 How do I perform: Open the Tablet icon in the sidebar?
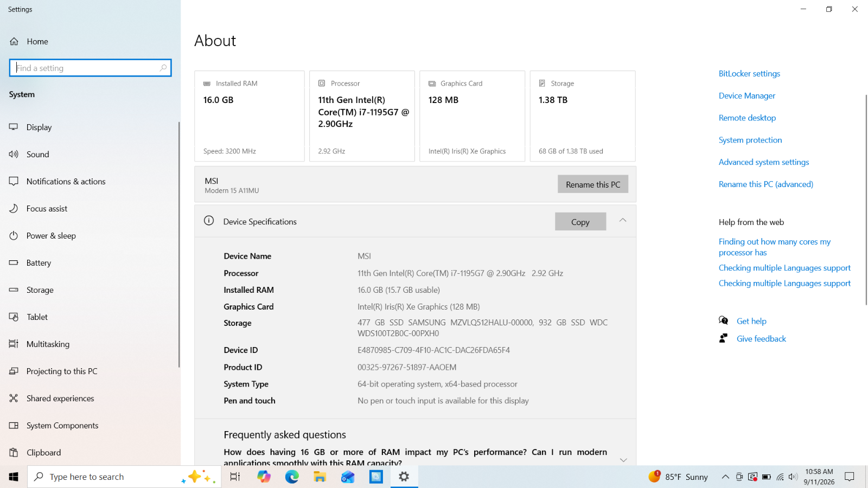pos(14,317)
